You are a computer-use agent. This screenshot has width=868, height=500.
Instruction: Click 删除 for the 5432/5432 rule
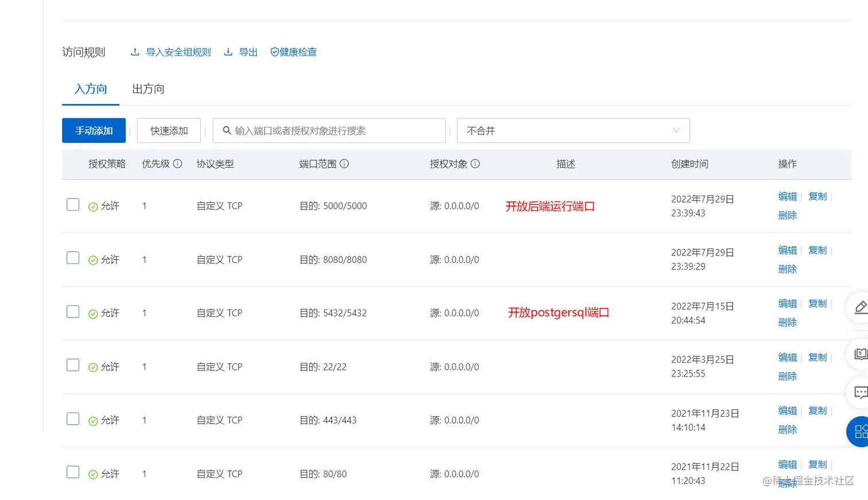click(x=788, y=323)
